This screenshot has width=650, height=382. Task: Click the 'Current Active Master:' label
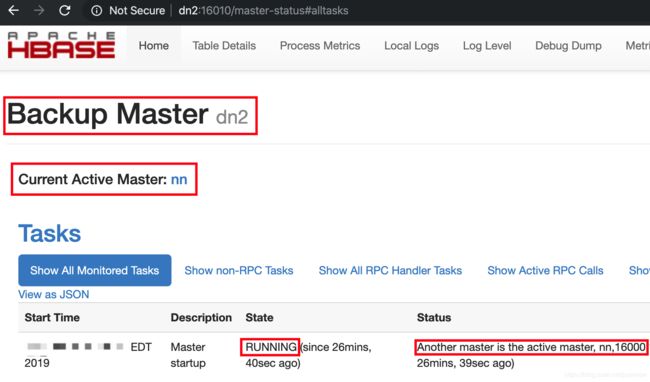93,179
